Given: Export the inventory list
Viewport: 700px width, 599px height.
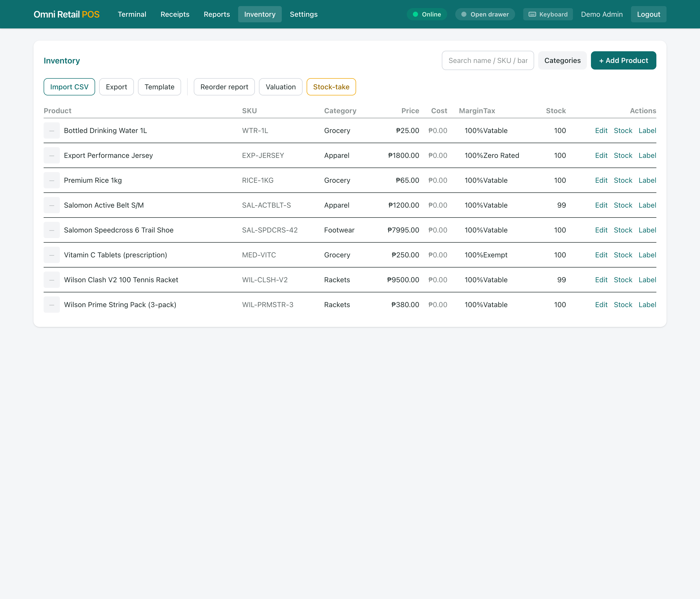Looking at the screenshot, I should 116,87.
